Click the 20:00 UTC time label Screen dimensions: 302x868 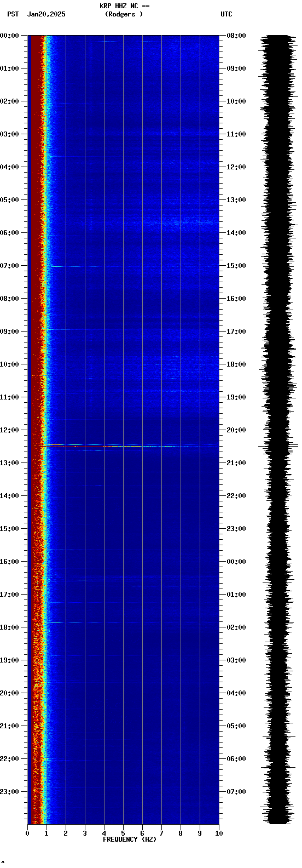236,430
